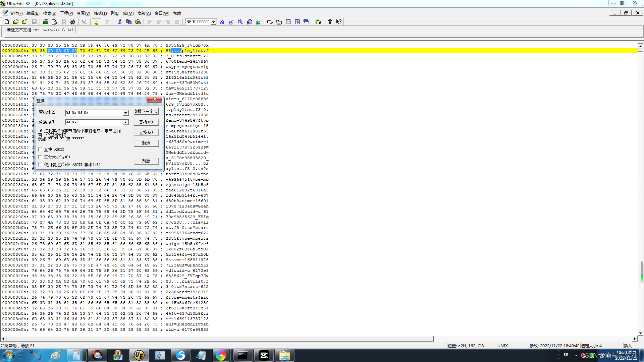Screen dimensions: 644x362
Task: Click the horizontal scrollbar at the bottom
Action: click(217, 339)
